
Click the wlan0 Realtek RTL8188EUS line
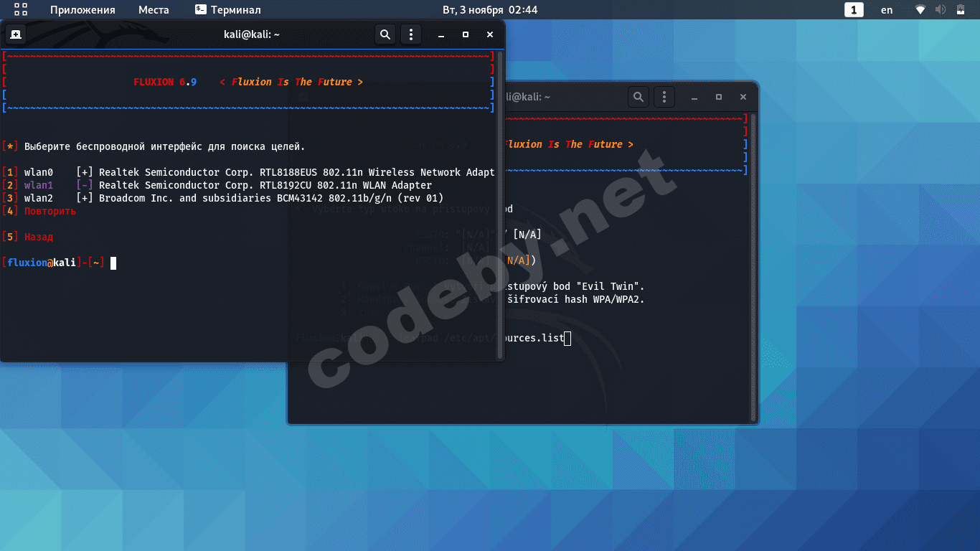click(x=249, y=172)
